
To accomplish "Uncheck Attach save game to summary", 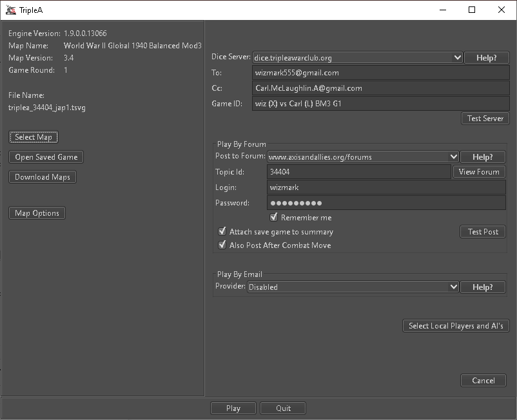I will (222, 231).
